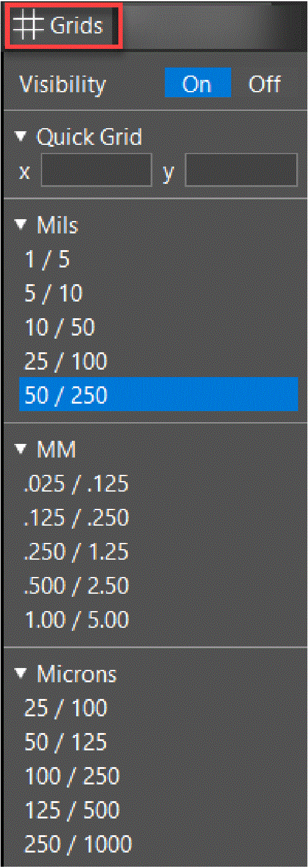Screen dimensions: 308x868
Task: Pick the 50 / 125 microns grid
Action: [159, 742]
